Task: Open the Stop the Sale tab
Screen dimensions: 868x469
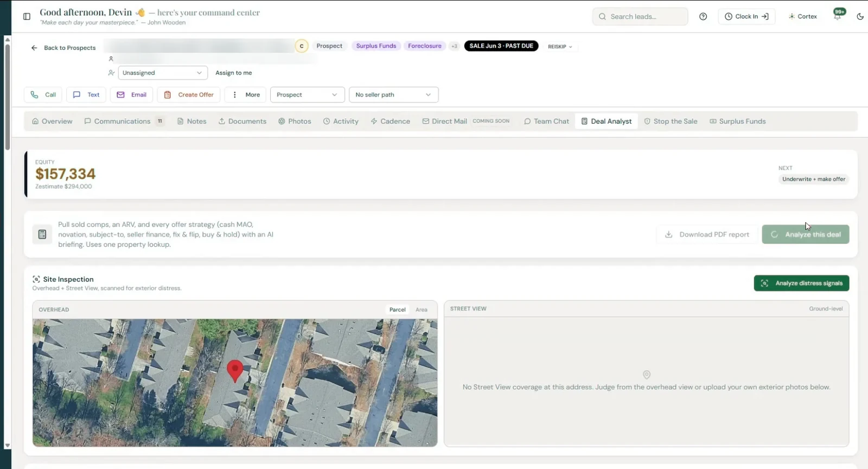Action: pyautogui.click(x=671, y=121)
